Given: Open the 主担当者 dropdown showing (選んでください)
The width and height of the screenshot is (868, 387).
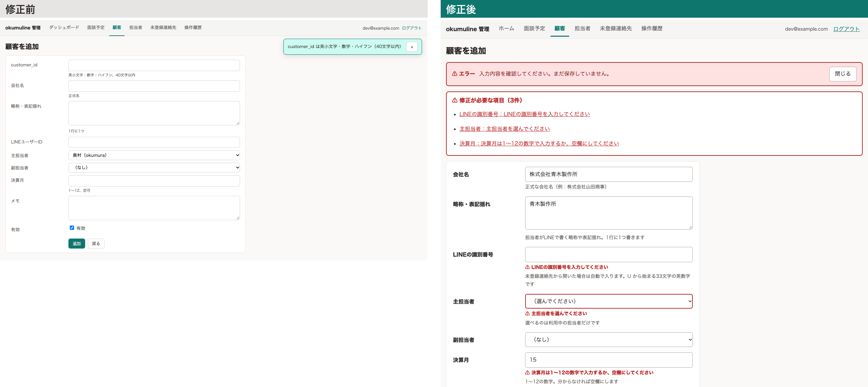Looking at the screenshot, I should [609, 301].
